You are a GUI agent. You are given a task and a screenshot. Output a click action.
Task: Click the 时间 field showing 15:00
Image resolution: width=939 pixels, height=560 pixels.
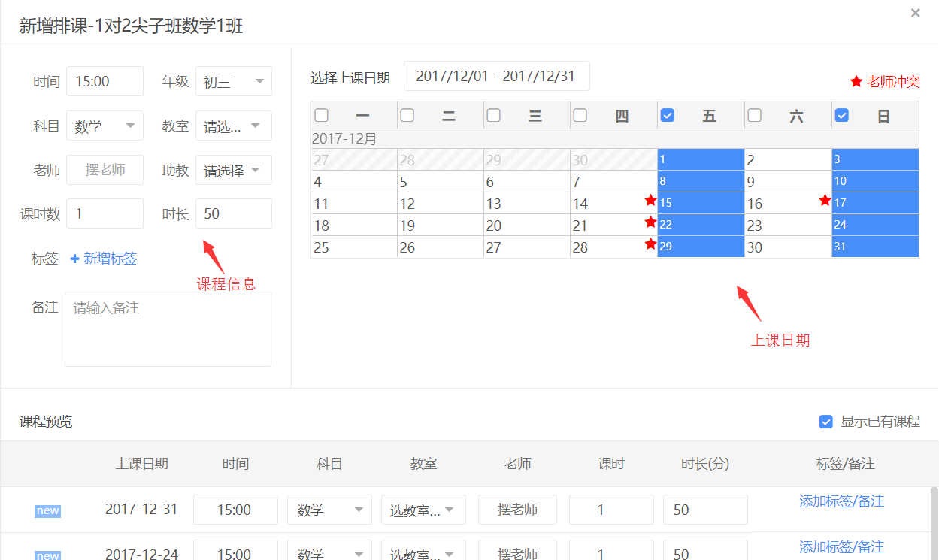click(x=105, y=81)
